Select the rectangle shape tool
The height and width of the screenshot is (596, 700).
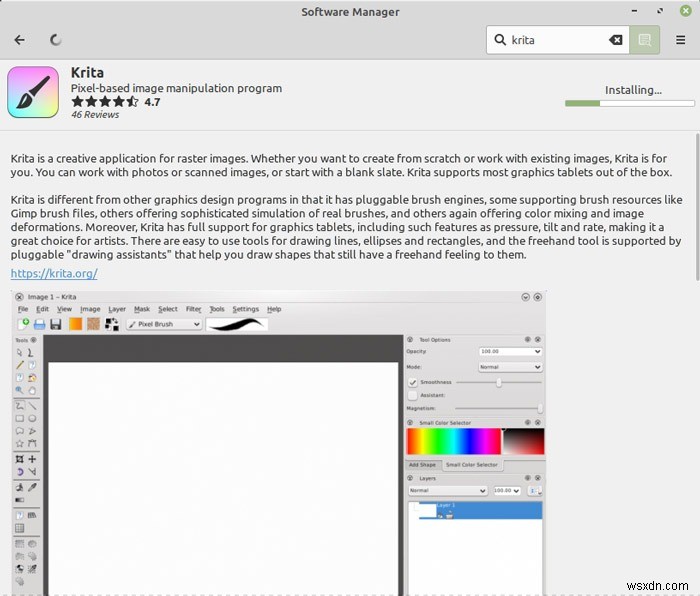click(x=20, y=418)
